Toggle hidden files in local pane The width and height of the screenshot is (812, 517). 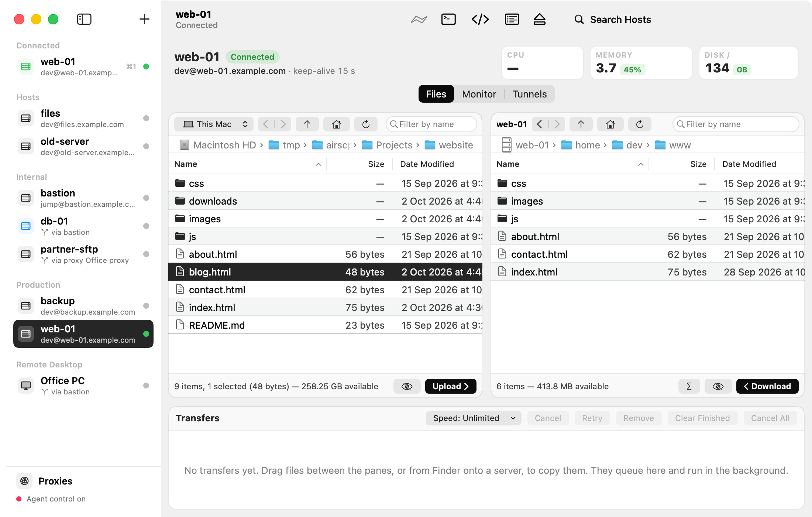click(x=407, y=386)
